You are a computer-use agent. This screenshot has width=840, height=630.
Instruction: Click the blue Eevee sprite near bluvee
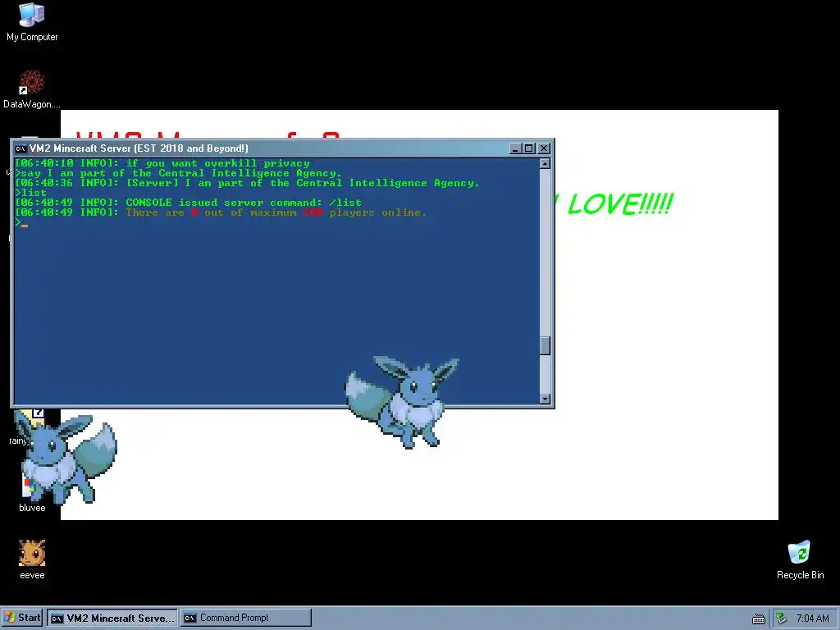tap(66, 458)
